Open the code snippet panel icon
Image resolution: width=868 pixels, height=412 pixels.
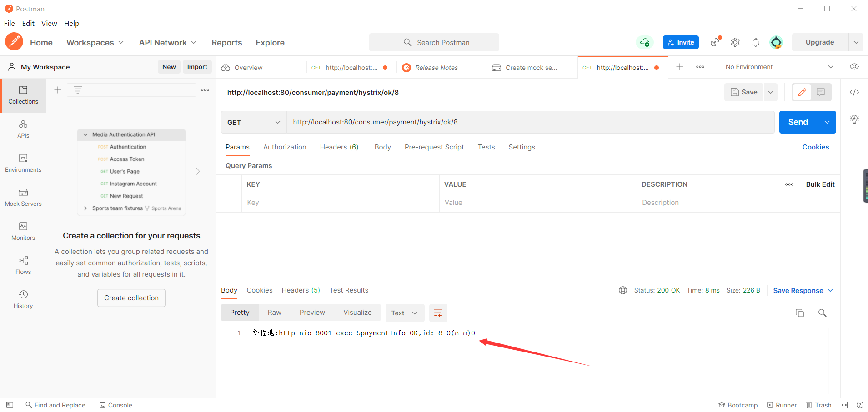click(854, 92)
